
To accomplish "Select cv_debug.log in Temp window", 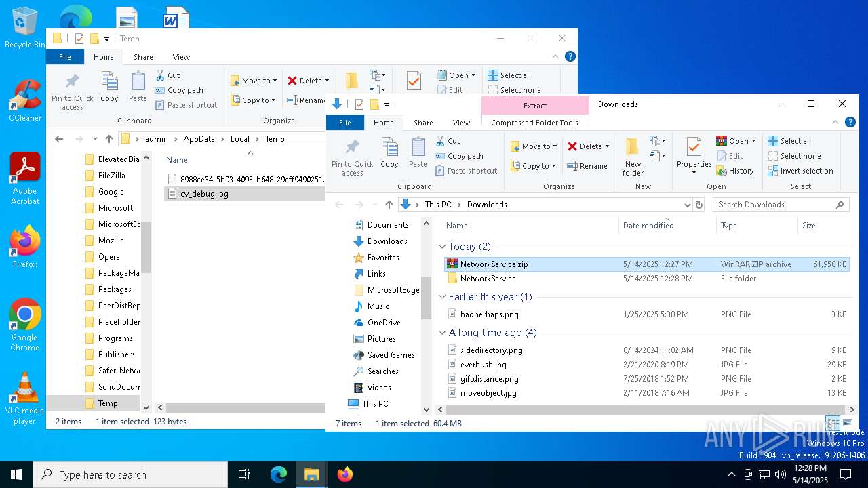I will (x=245, y=194).
